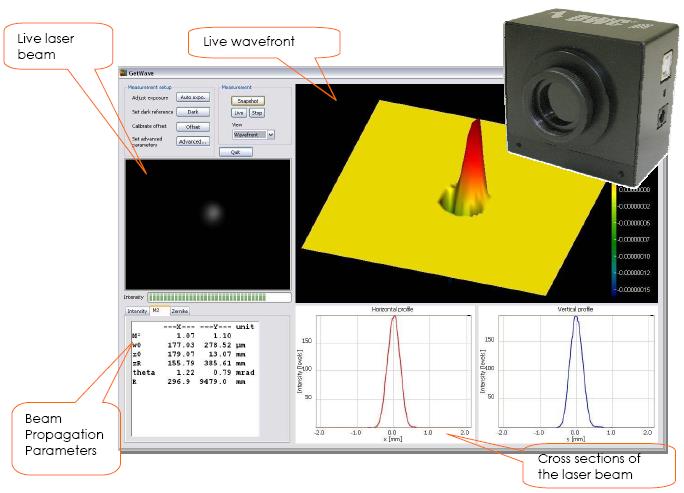This screenshot has width=684, height=493.
Task: Click the 'Adjust exposure' label
Action: click(150, 98)
